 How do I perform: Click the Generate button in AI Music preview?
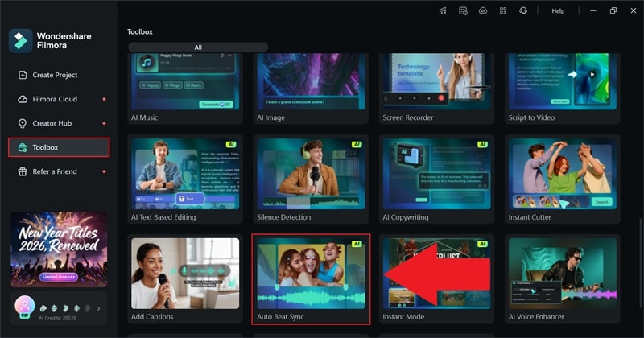point(216,105)
